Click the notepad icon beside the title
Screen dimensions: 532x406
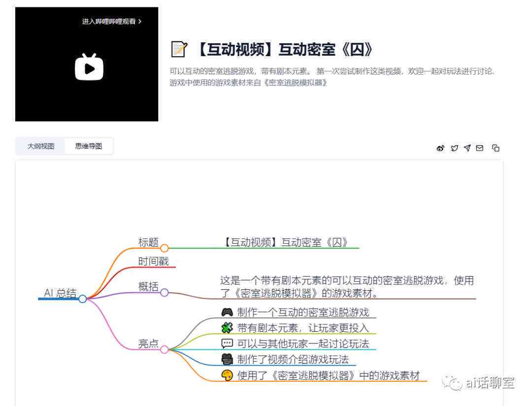click(x=179, y=50)
